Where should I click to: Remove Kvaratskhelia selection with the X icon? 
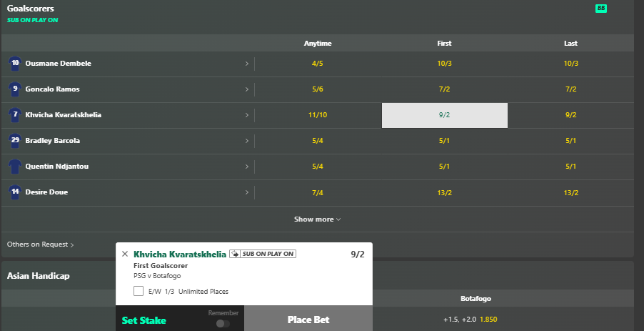125,254
